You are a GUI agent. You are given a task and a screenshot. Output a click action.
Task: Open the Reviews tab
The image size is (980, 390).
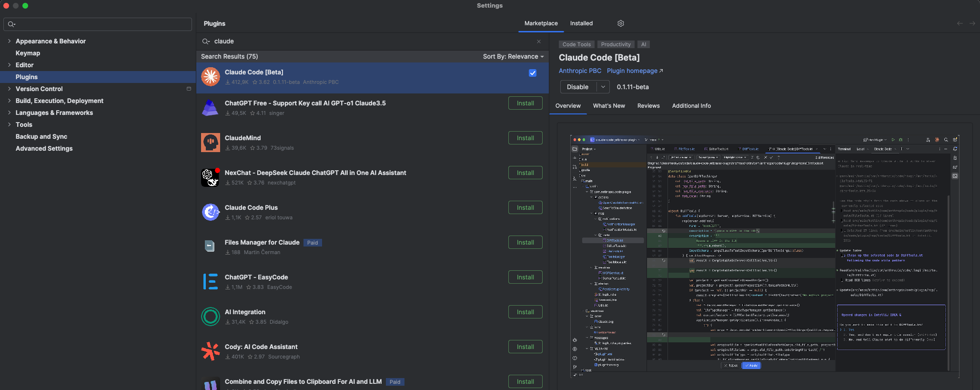coord(648,106)
